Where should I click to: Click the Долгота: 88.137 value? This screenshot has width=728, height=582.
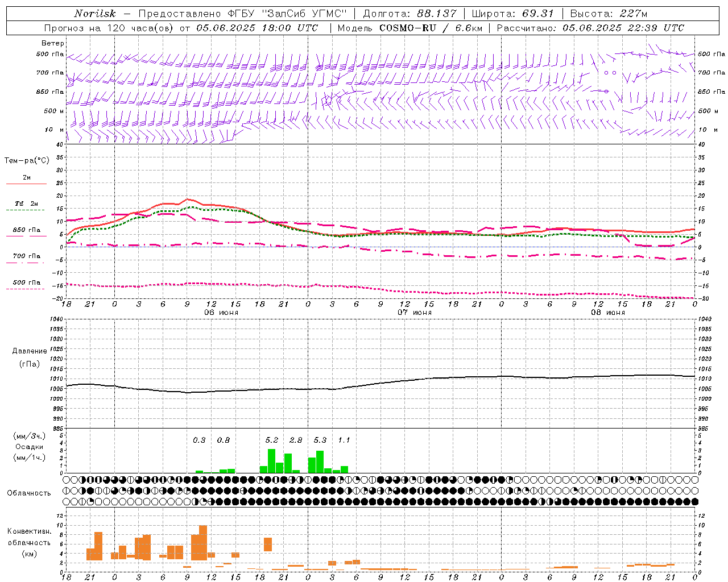[x=409, y=14]
